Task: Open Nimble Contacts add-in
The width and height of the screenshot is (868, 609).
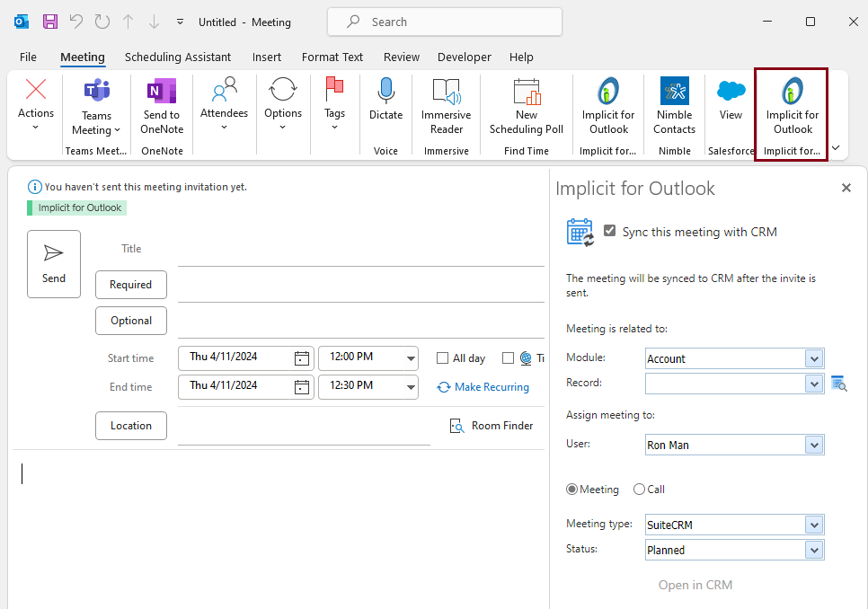Action: click(674, 106)
